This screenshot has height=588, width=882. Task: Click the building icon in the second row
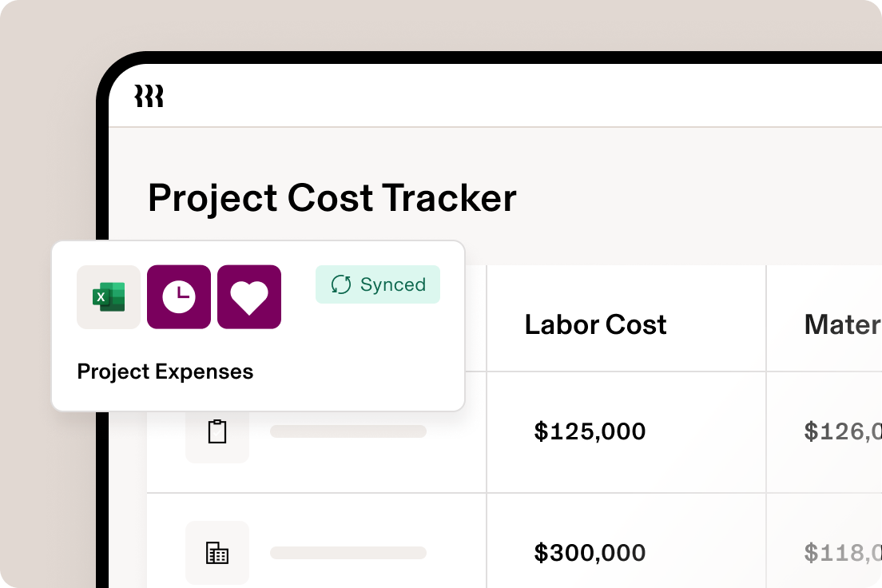coord(217,552)
